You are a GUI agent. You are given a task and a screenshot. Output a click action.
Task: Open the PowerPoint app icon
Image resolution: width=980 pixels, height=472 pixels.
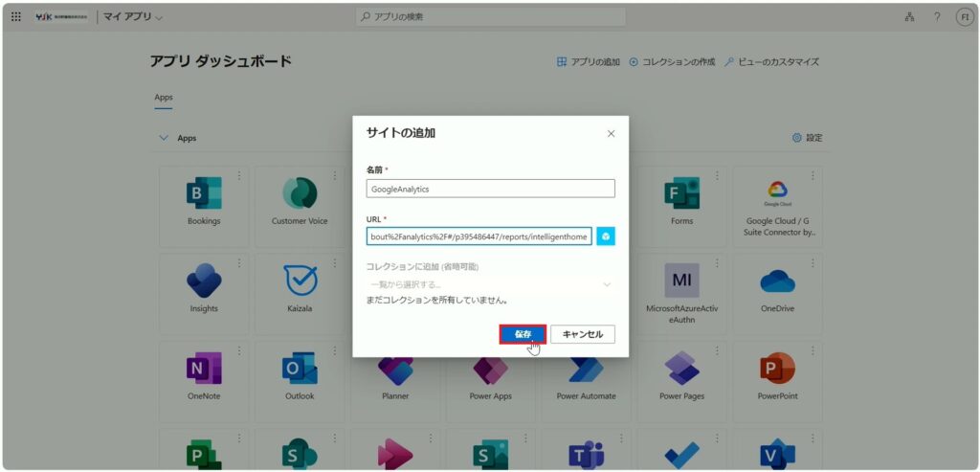[x=777, y=369]
